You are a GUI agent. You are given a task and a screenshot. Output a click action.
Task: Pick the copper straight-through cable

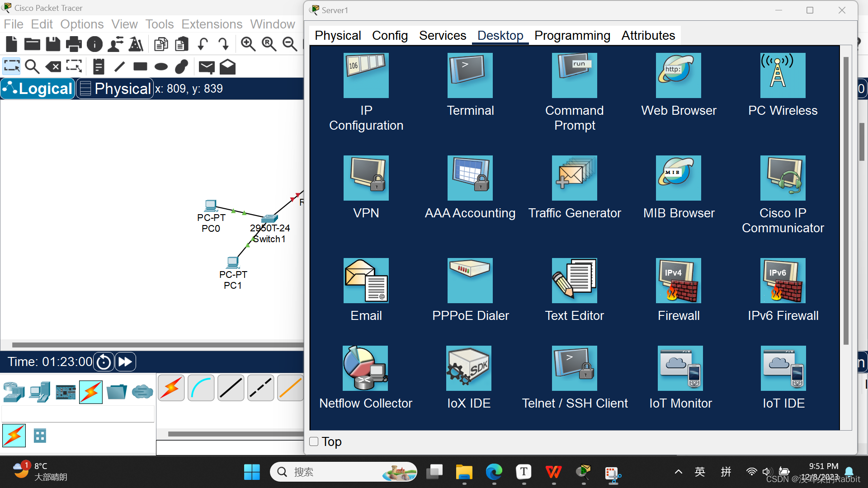pyautogui.click(x=231, y=388)
